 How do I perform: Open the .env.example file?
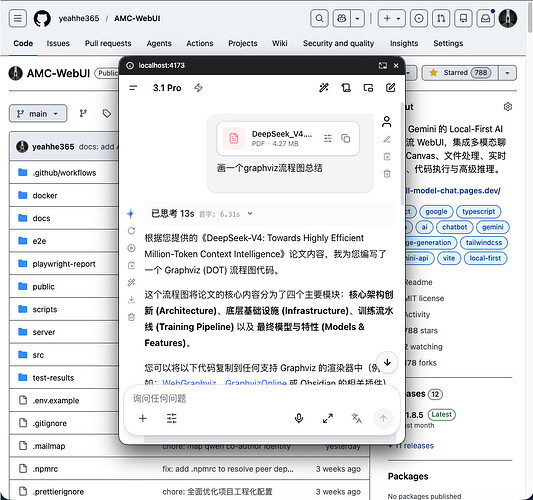[56, 400]
